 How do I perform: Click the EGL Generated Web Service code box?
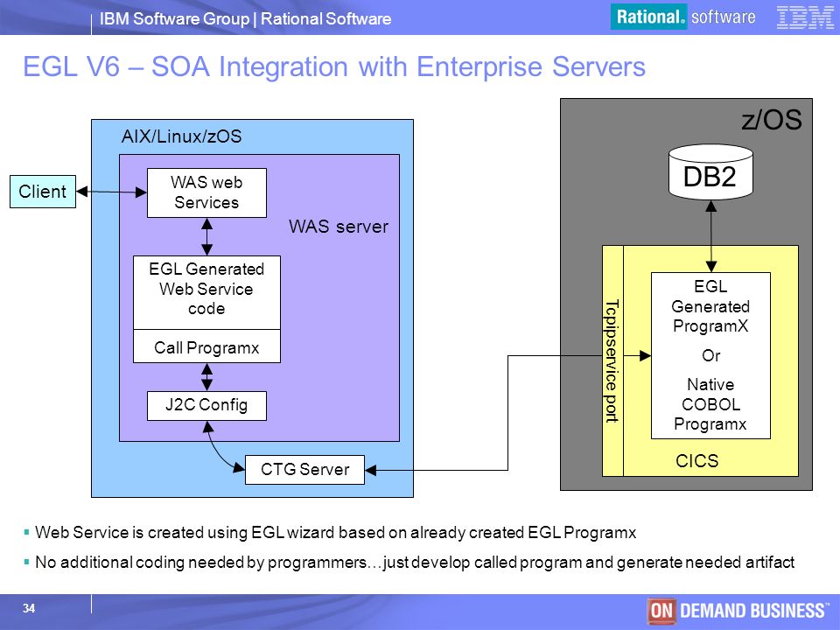[206, 292]
